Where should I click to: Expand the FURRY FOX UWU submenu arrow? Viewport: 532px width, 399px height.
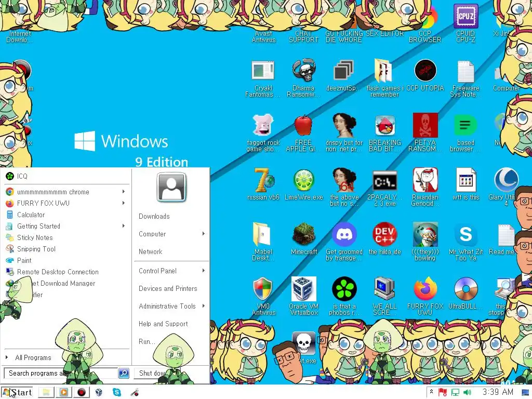point(124,203)
